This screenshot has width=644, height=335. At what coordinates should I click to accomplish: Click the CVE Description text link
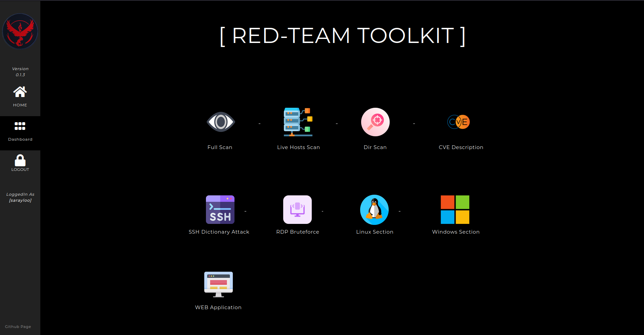click(461, 147)
